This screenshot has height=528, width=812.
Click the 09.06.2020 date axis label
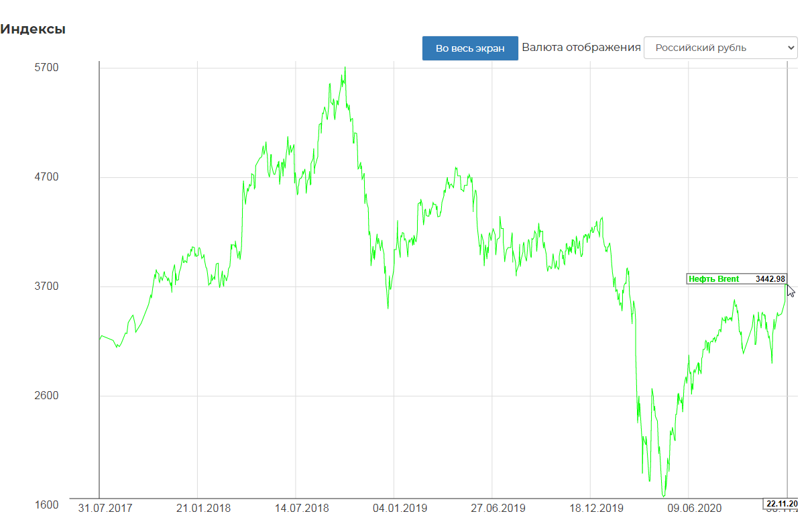pos(694,509)
